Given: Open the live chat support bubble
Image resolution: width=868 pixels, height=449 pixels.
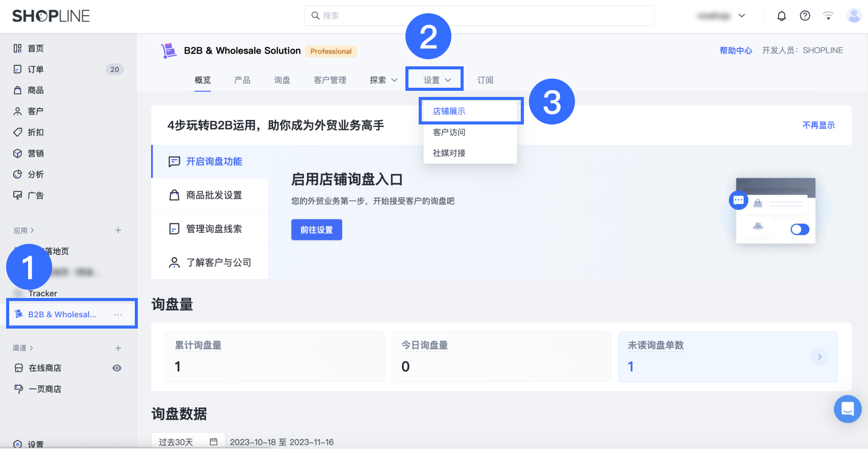Looking at the screenshot, I should click(x=848, y=409).
